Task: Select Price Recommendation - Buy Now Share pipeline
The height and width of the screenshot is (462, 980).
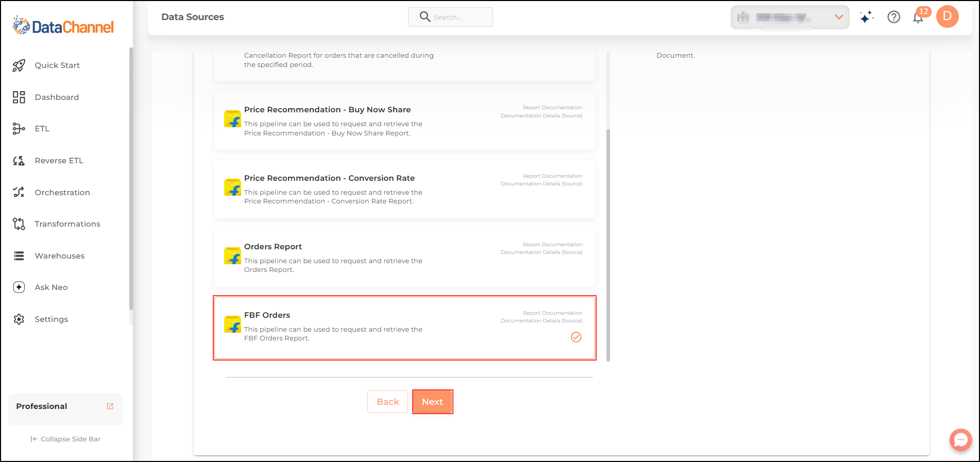Action: tap(404, 121)
